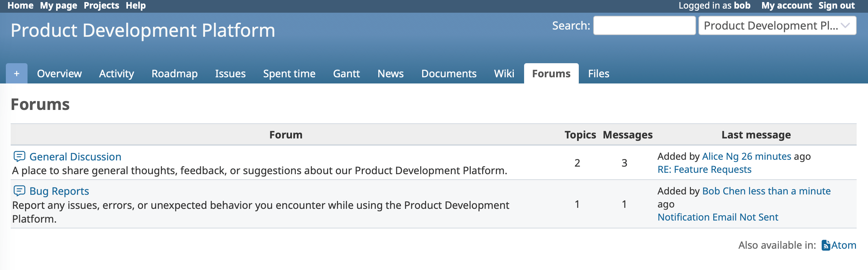Open the News tab
The image size is (868, 270).
pyautogui.click(x=390, y=74)
